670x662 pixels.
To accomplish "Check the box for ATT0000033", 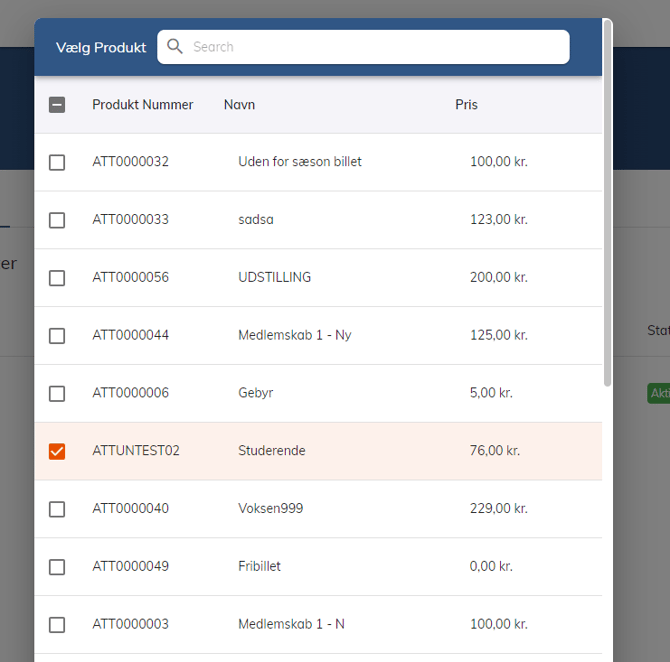I will click(x=57, y=220).
